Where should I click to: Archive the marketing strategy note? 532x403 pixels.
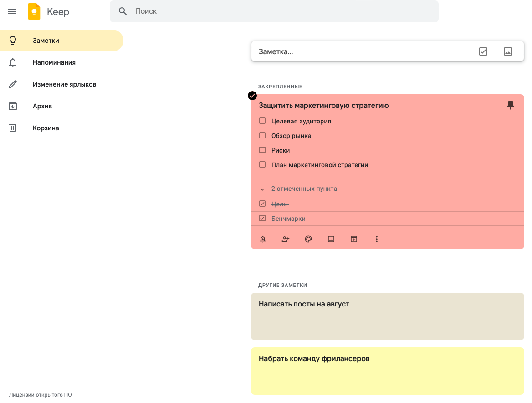[354, 239]
